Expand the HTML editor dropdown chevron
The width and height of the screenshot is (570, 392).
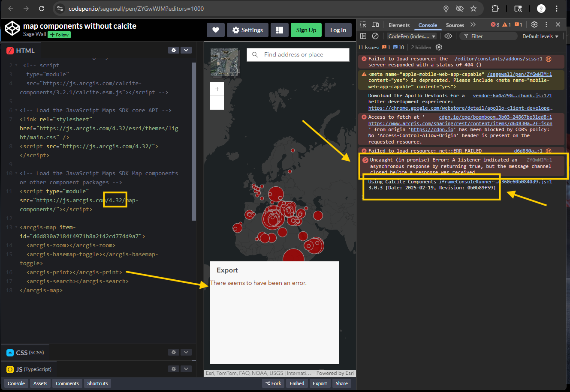tap(186, 50)
